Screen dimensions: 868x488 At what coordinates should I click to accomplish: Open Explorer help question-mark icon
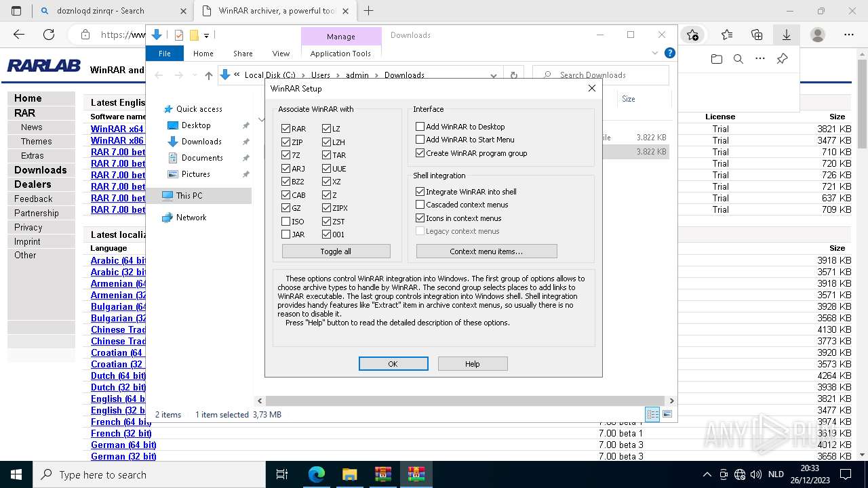click(x=669, y=53)
